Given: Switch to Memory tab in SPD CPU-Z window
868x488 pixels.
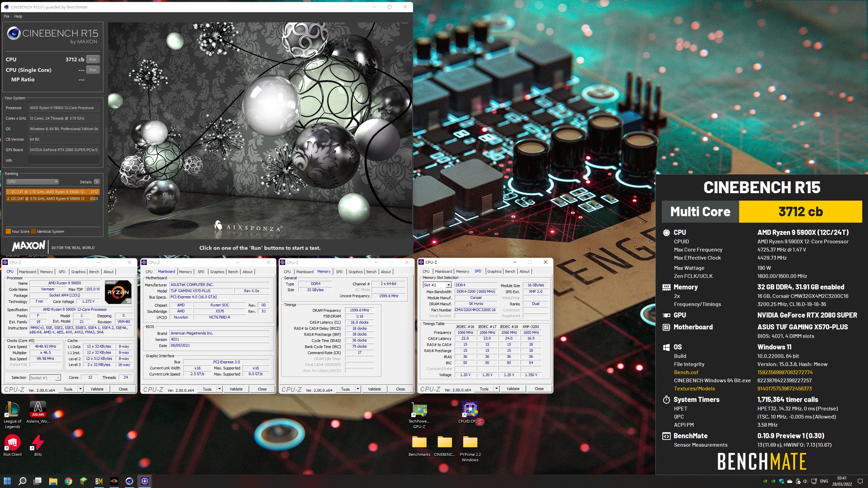Looking at the screenshot, I should (x=462, y=271).
